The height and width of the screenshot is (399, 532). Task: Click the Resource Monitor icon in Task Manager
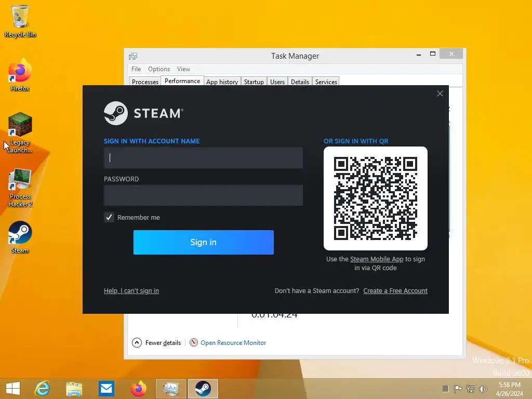coord(194,342)
